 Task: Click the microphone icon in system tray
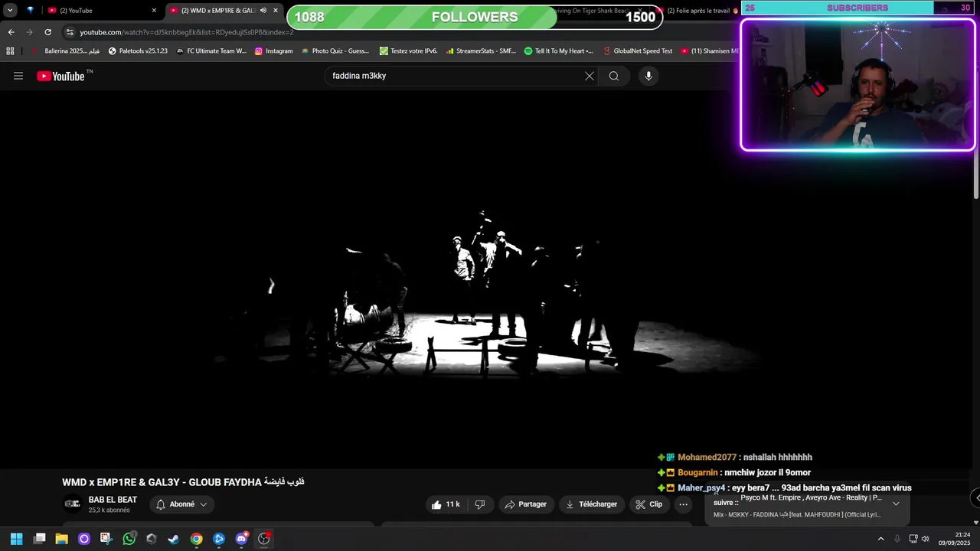897,539
